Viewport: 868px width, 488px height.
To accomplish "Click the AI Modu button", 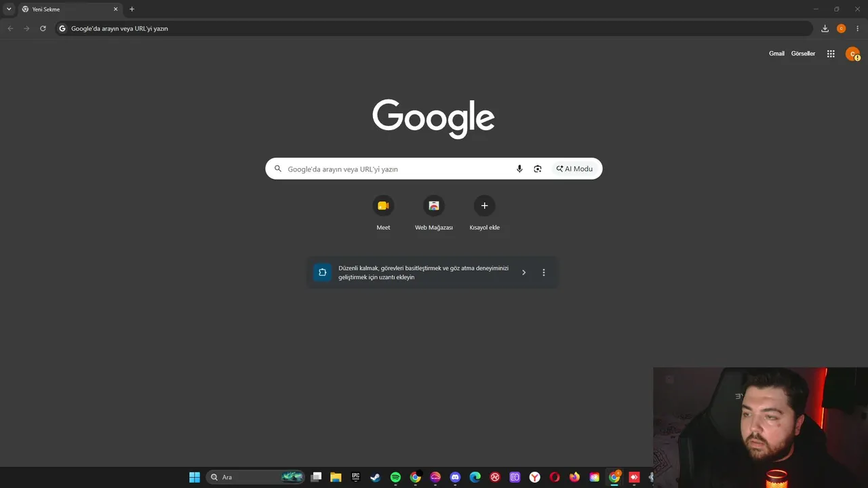I will point(574,169).
